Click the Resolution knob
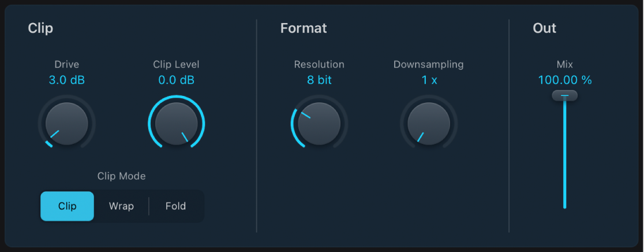 (x=319, y=123)
